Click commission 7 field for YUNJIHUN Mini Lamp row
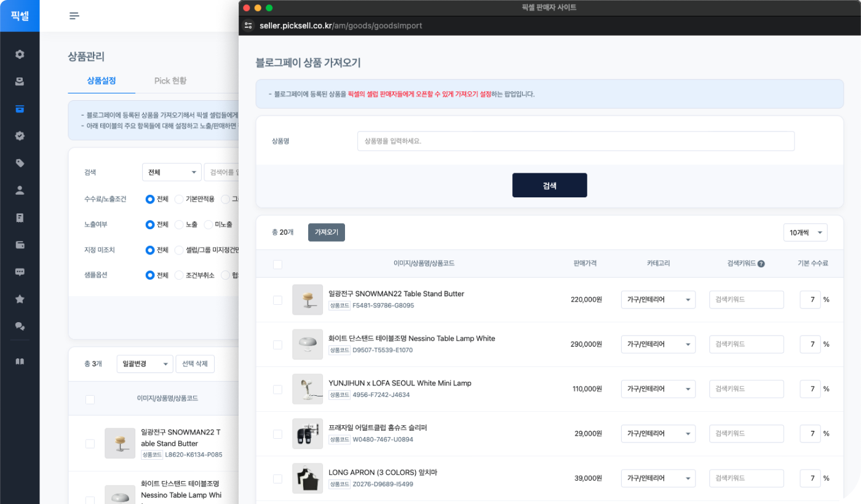Viewport: 861px width, 504px height. [x=810, y=389]
